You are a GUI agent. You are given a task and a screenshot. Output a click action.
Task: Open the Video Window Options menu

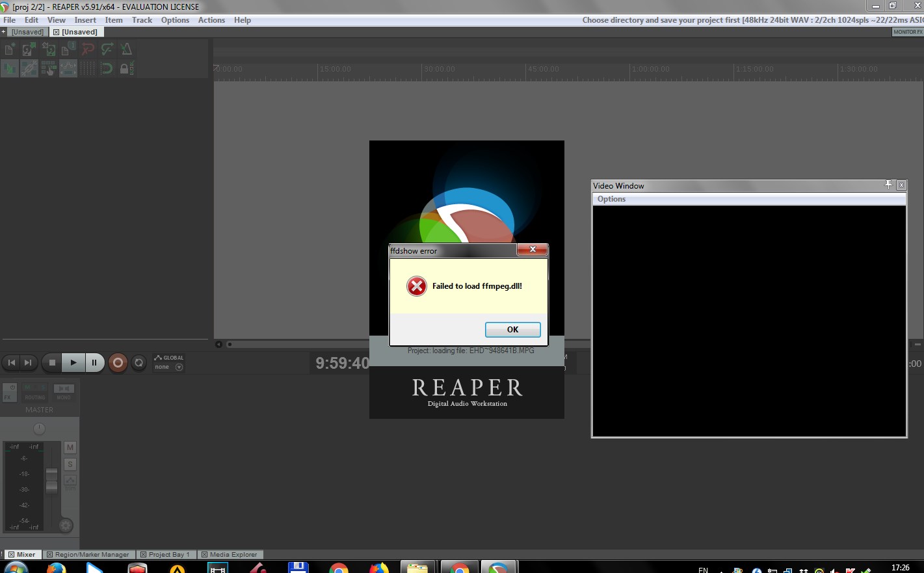611,199
